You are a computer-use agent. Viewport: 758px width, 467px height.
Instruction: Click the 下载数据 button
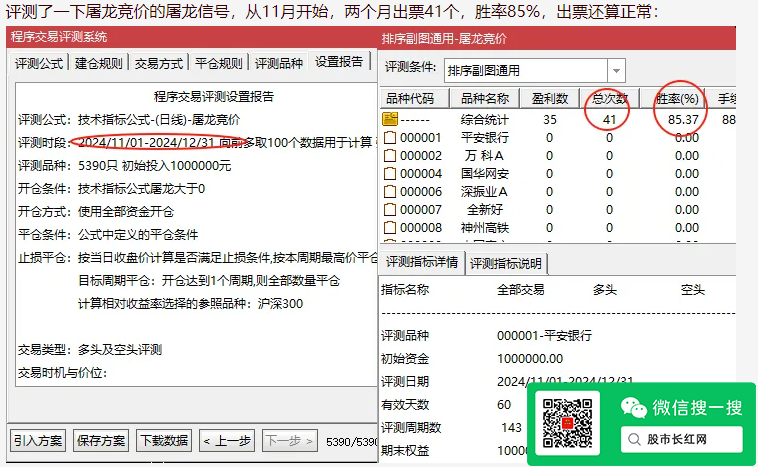click(x=164, y=440)
